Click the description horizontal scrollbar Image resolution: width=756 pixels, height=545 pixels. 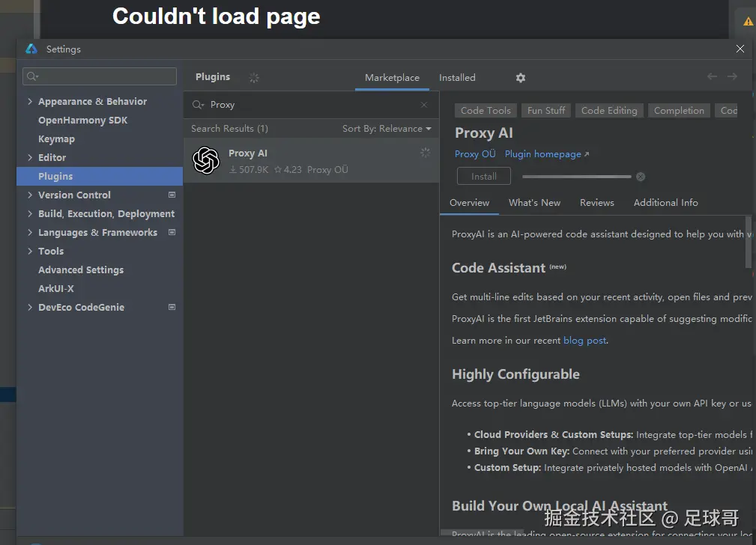(482, 532)
